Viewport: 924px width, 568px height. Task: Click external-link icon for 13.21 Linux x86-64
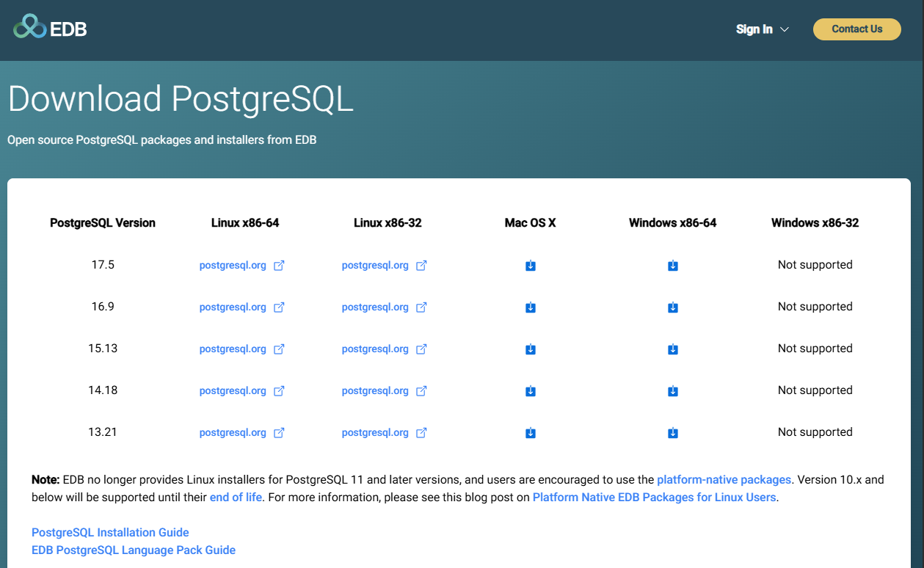[279, 433]
